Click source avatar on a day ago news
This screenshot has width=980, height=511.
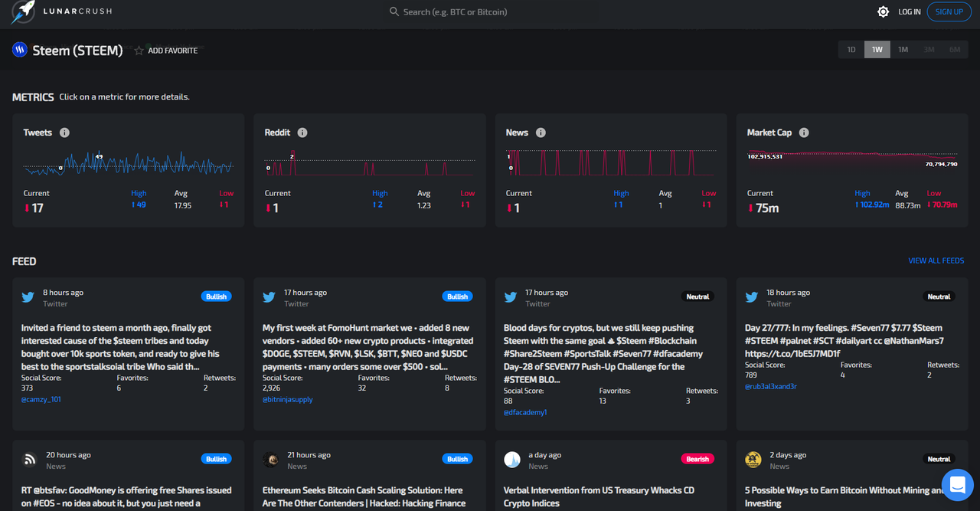pos(512,460)
